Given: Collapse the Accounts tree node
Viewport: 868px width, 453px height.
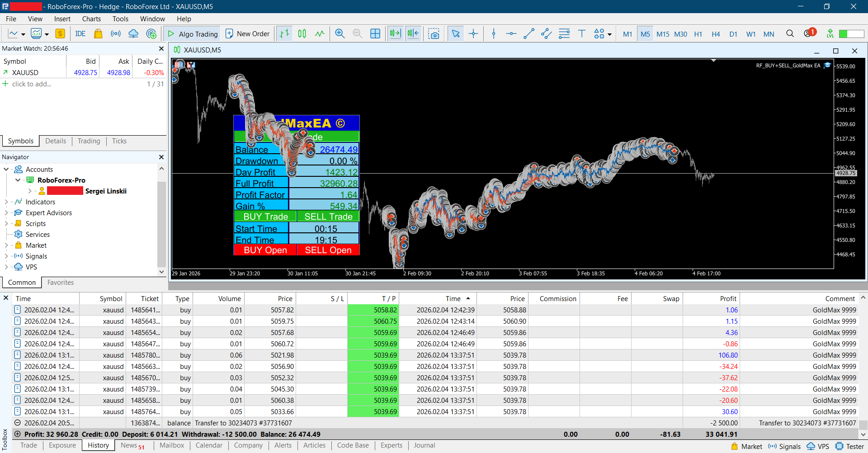Looking at the screenshot, I should point(6,170).
